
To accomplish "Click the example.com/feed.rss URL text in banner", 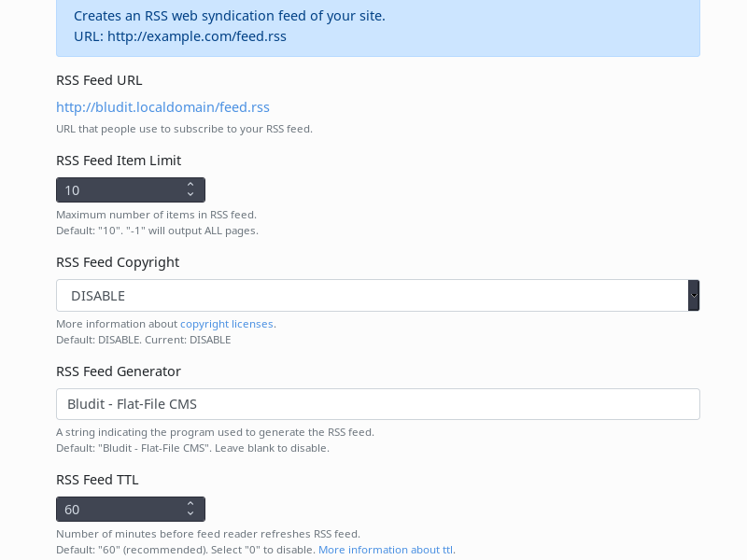I will [x=196, y=36].
